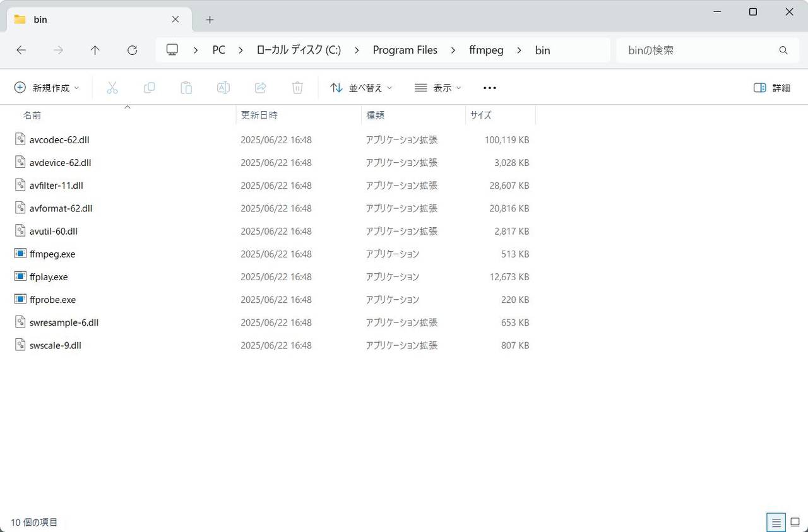Select the avfilter-11.dll file name
This screenshot has width=808, height=532.
(x=56, y=186)
